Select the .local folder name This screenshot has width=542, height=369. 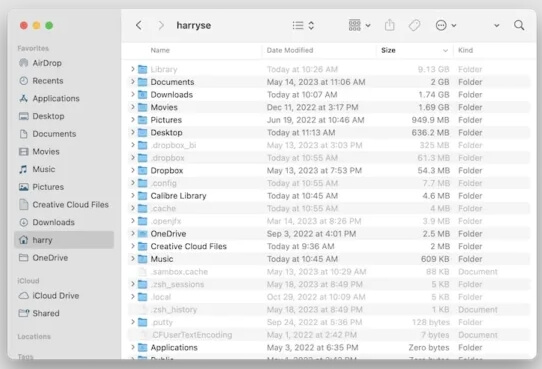[161, 297]
